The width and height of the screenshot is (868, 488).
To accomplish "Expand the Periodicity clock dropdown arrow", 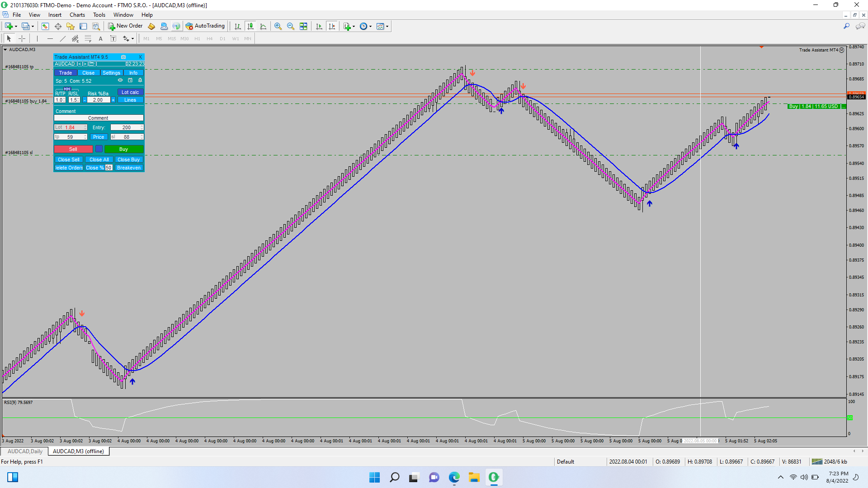I will pos(371,26).
